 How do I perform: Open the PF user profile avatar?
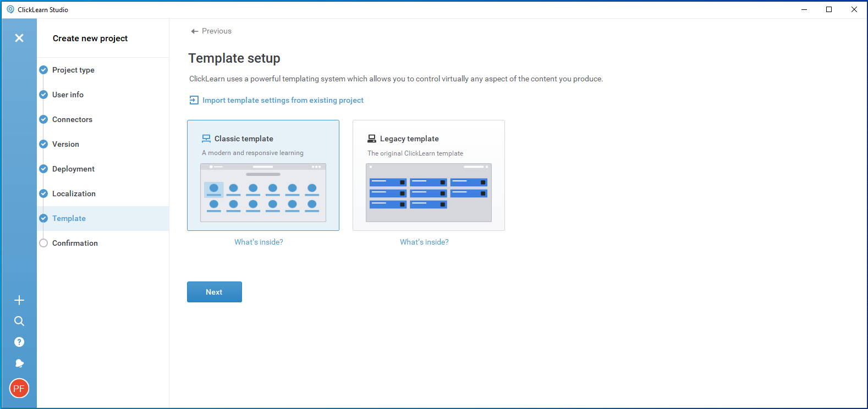pyautogui.click(x=19, y=388)
